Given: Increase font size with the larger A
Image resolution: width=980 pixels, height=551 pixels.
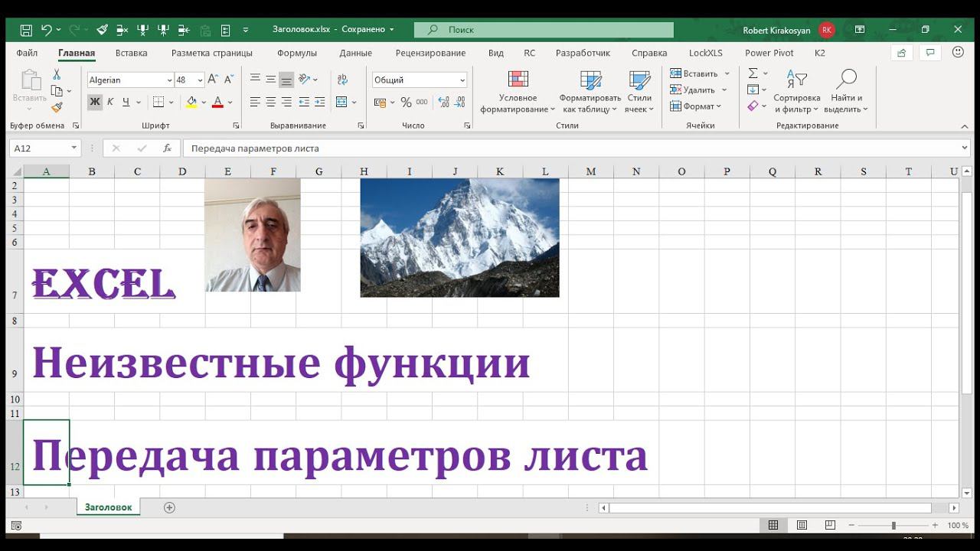Looking at the screenshot, I should point(213,80).
